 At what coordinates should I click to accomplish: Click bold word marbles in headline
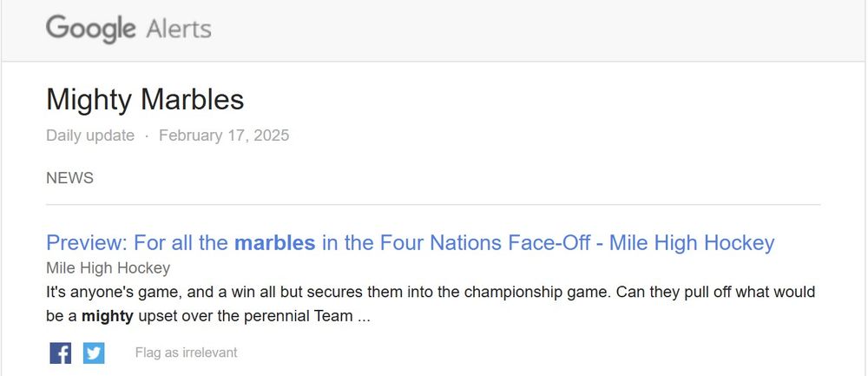point(274,242)
